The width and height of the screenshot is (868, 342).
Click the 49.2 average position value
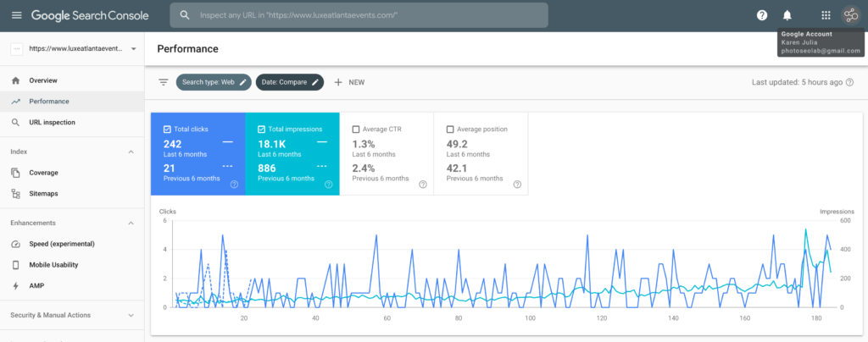point(456,144)
